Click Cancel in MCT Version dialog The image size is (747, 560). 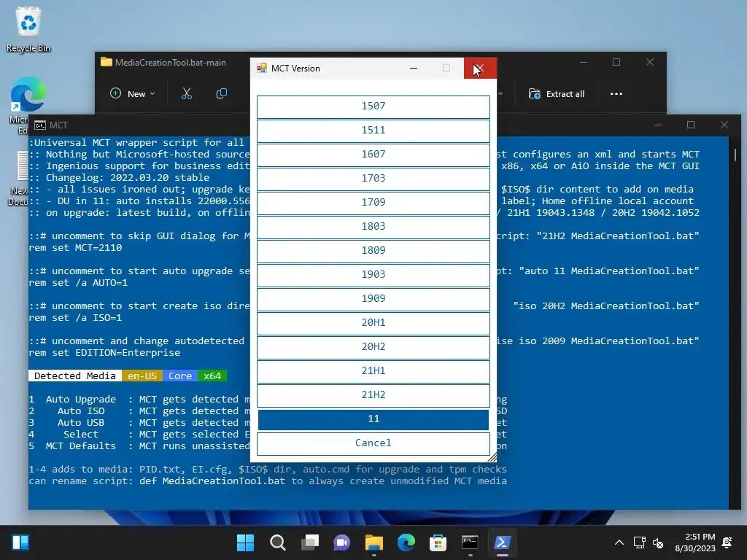tap(373, 443)
